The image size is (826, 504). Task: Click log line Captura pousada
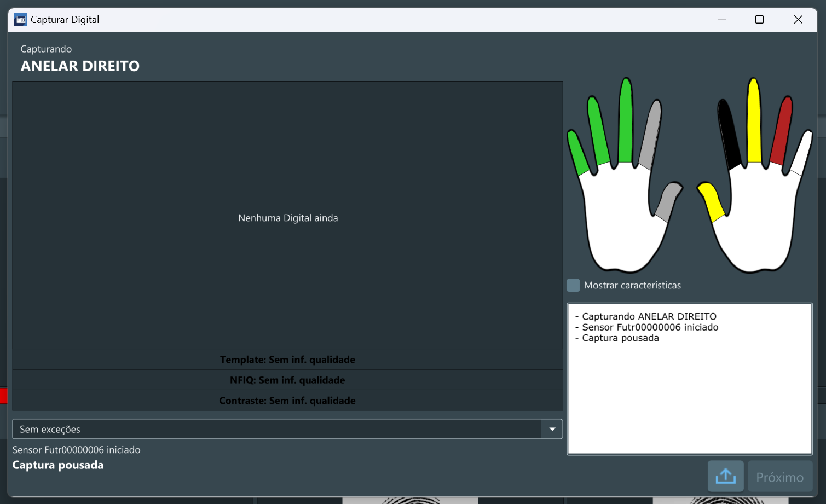[x=617, y=338]
